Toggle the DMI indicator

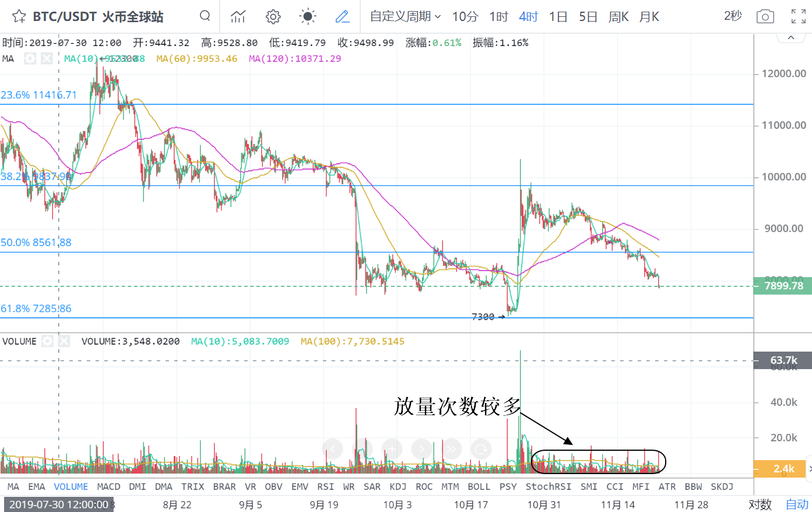(138, 486)
